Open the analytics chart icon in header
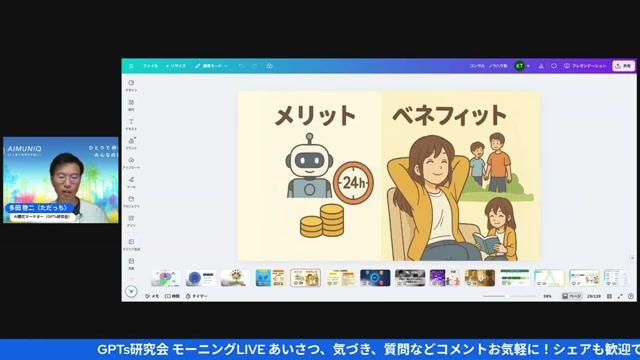This screenshot has width=640, height=360. click(541, 66)
